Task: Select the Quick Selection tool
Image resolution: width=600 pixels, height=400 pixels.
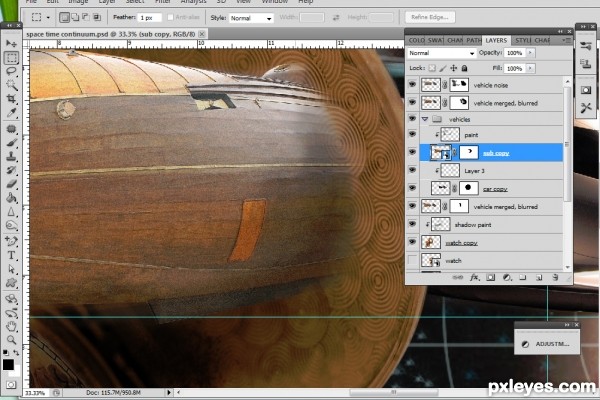Action: (x=11, y=85)
